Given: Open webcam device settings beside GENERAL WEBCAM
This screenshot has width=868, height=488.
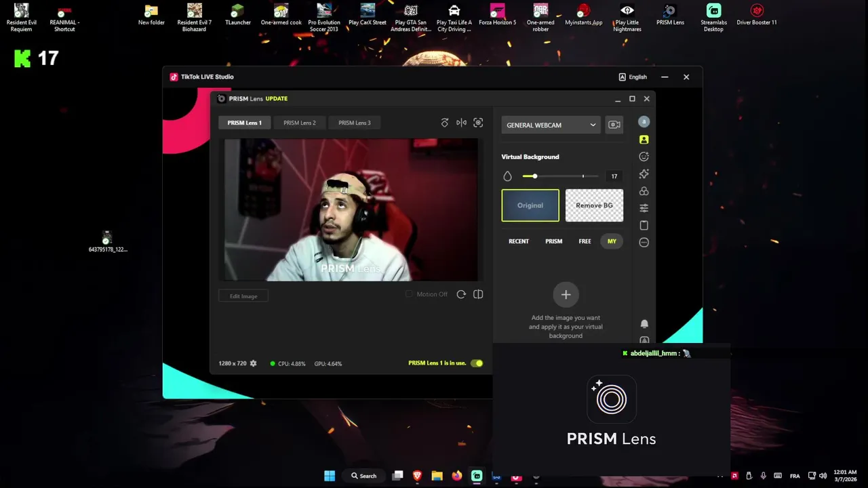Looking at the screenshot, I should coord(614,125).
